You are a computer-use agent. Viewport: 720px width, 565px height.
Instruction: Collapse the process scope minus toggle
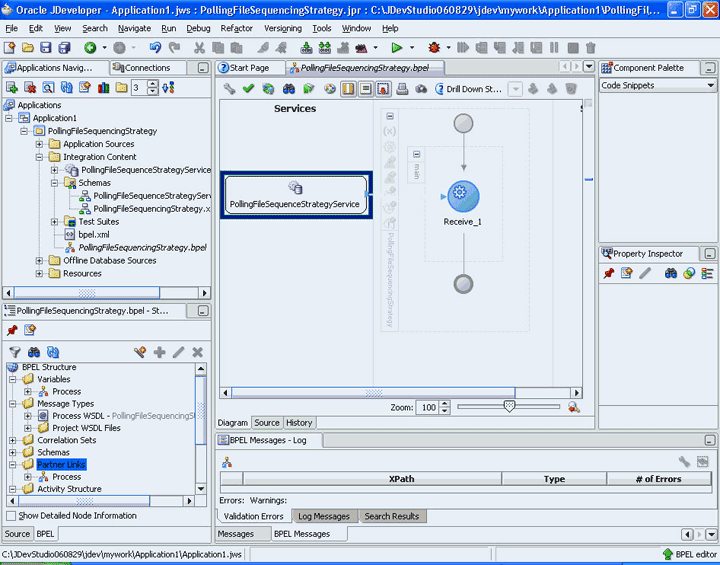(390, 116)
